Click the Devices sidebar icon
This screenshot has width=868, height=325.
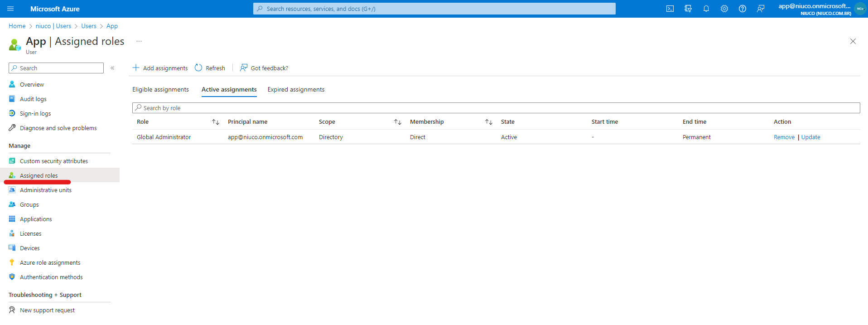(x=12, y=248)
